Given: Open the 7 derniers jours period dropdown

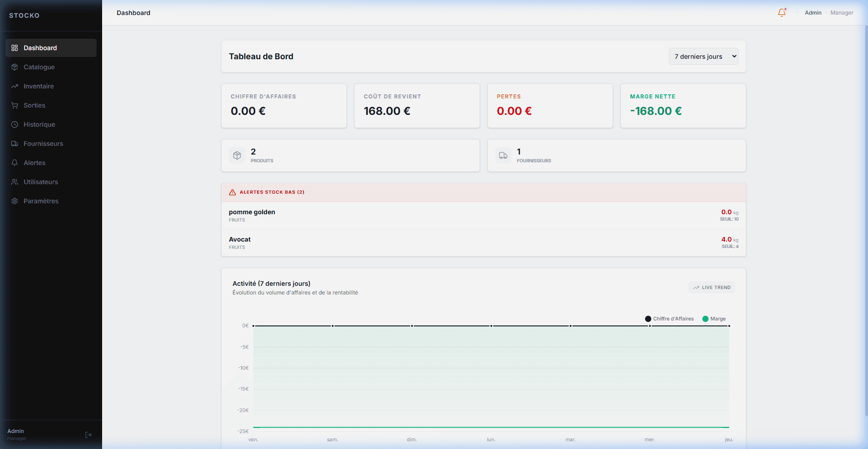Looking at the screenshot, I should (x=703, y=57).
